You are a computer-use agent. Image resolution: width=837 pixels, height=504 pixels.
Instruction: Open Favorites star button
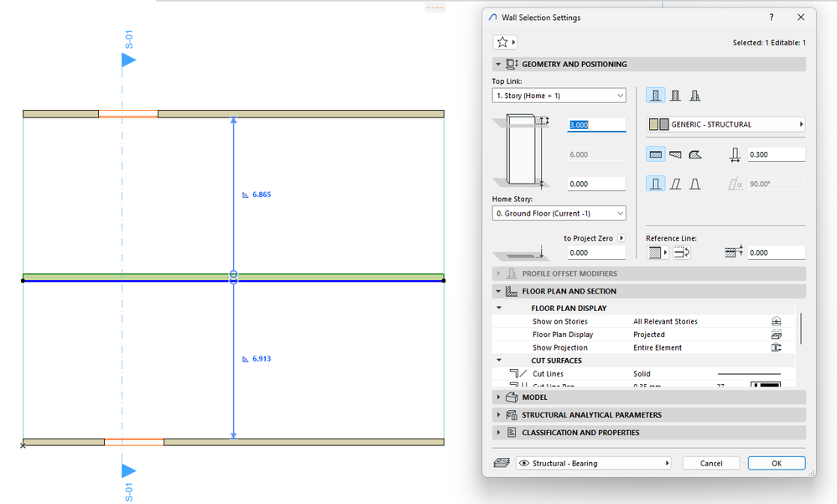click(x=505, y=42)
